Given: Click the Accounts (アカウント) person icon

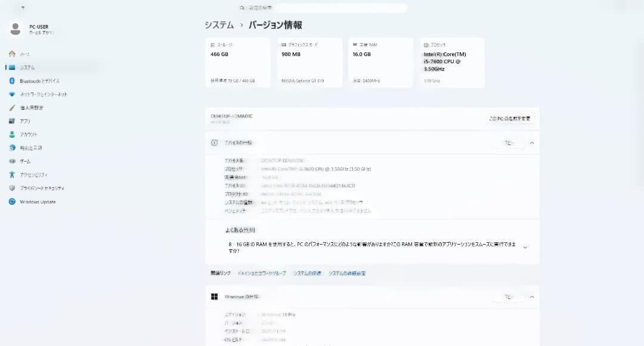Looking at the screenshot, I should click(x=12, y=135).
